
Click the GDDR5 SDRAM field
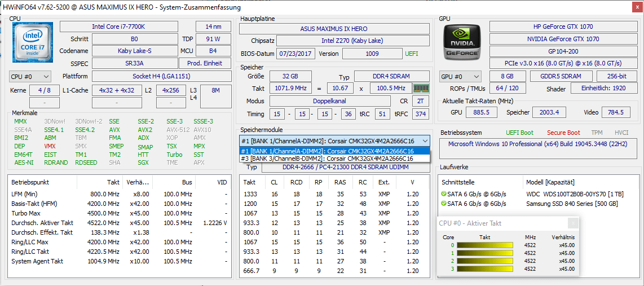tap(561, 76)
